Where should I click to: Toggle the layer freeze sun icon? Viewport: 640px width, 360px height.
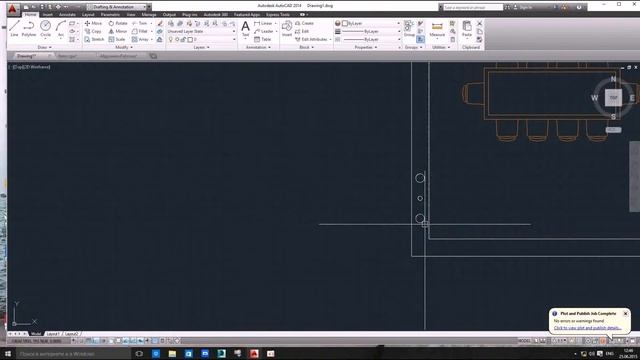[x=177, y=40]
